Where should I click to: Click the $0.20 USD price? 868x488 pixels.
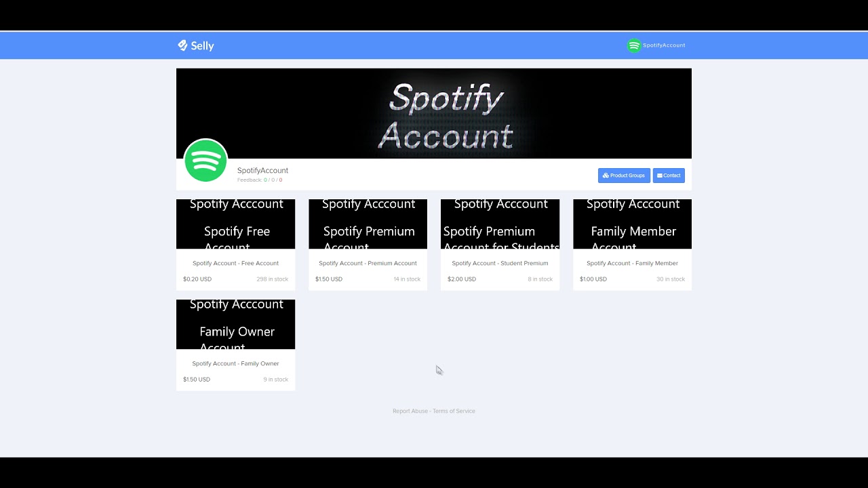(x=197, y=279)
